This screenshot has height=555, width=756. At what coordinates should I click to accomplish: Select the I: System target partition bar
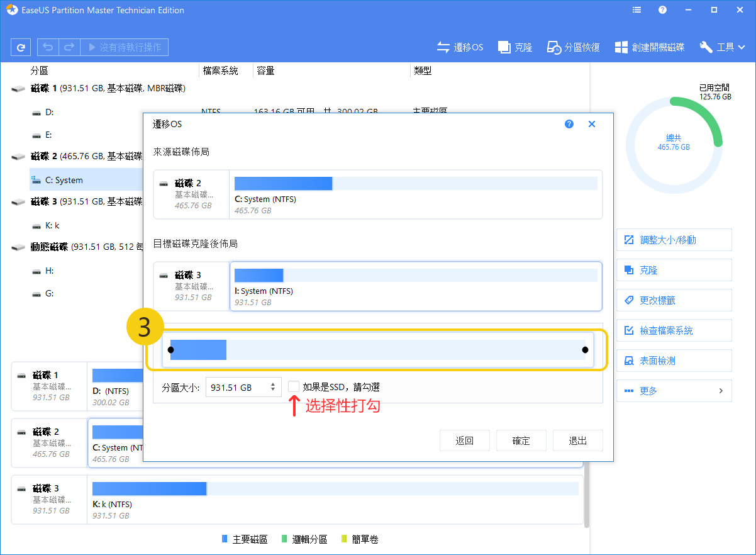pyautogui.click(x=416, y=286)
